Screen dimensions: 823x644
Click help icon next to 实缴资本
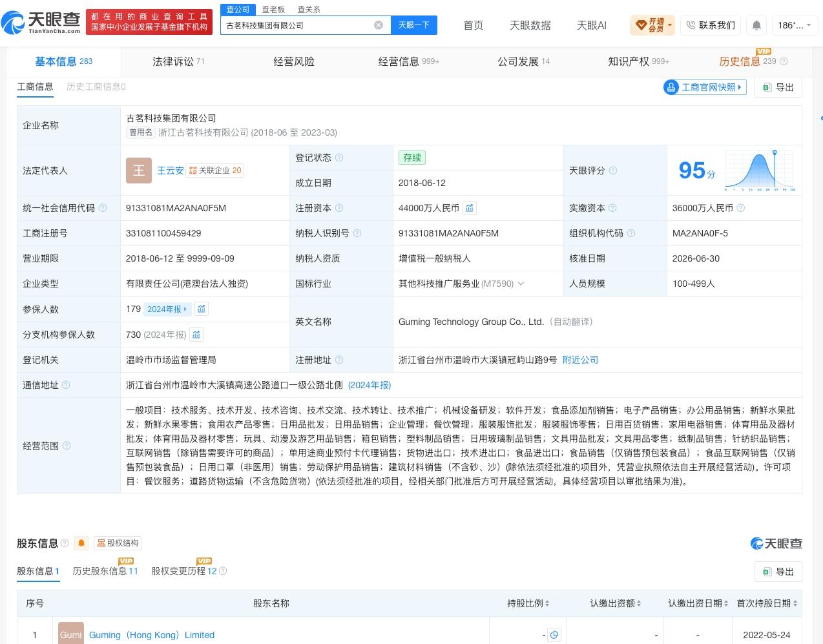[612, 208]
